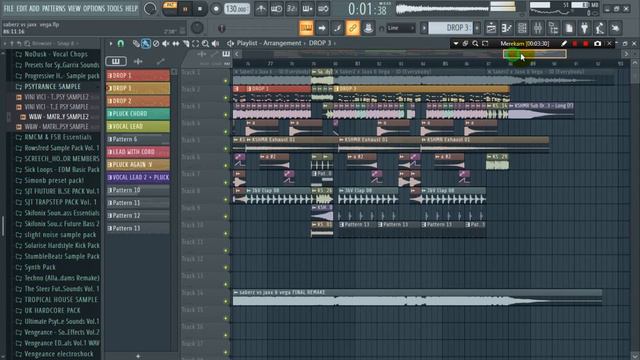Image resolution: width=640 pixels, height=360 pixels.
Task: Adjust the master pitch knob
Action: pyautogui.click(x=197, y=28)
